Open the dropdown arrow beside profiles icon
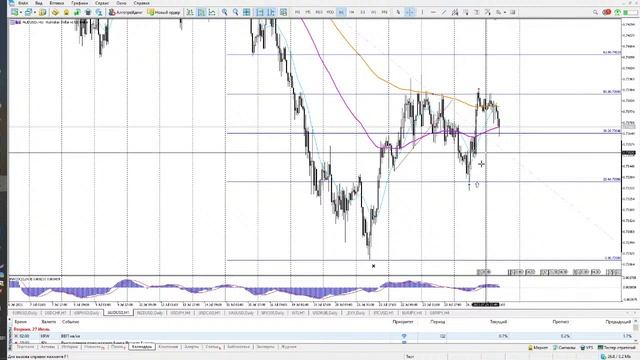This screenshot has height=360, width=640. click(x=35, y=12)
